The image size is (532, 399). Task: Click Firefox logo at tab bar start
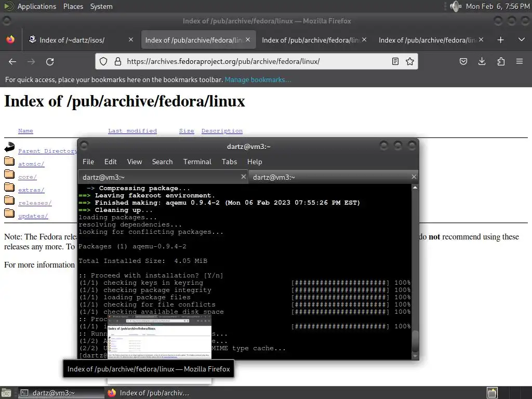click(10, 39)
